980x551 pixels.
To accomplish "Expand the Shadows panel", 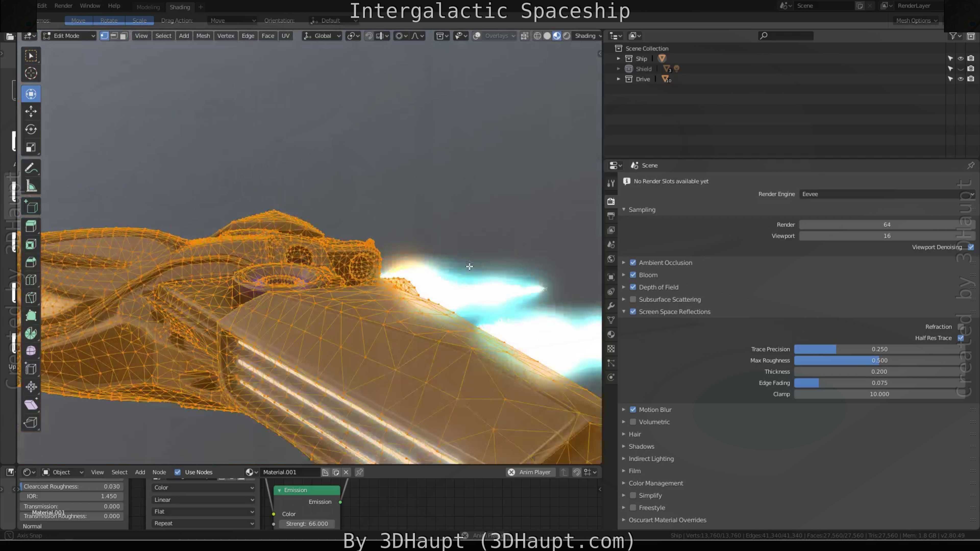I will point(641,446).
